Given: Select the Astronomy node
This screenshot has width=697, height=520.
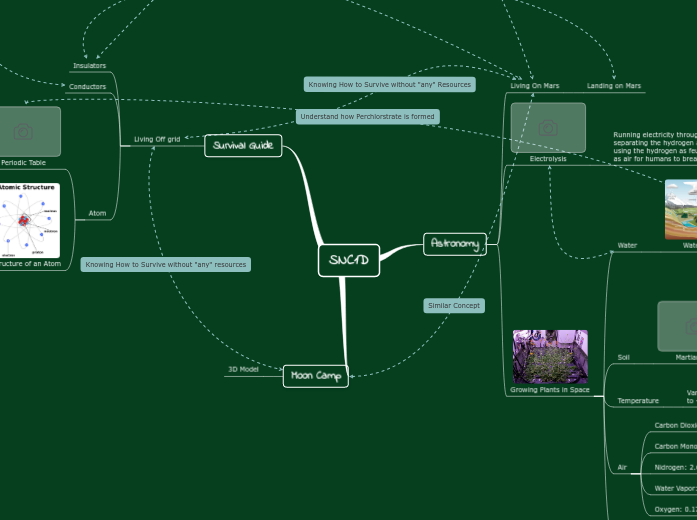Looking at the screenshot, I should [x=455, y=244].
